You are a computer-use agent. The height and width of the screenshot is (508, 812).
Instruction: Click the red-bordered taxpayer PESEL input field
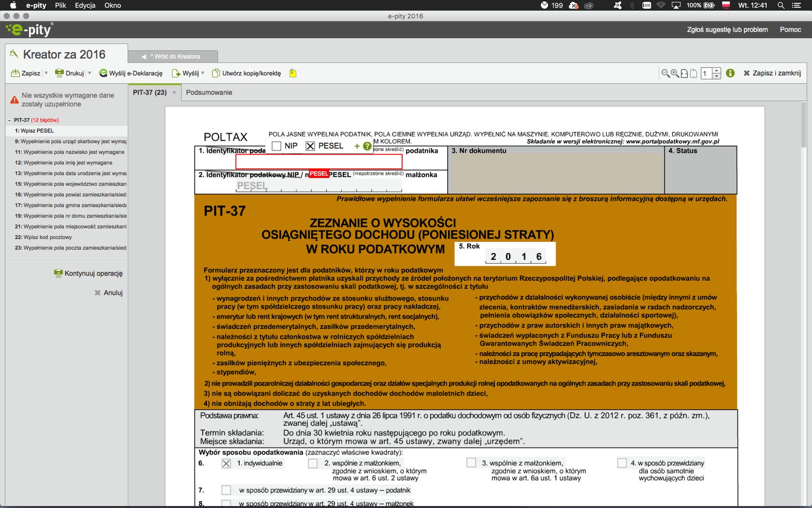pyautogui.click(x=319, y=162)
